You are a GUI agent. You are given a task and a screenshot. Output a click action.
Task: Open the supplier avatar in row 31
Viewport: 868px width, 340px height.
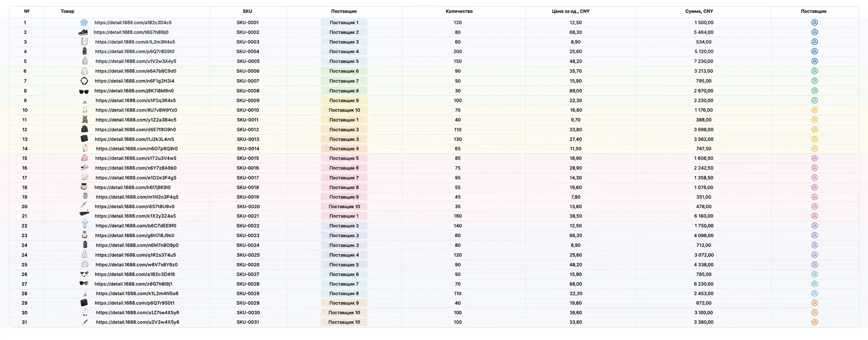[x=814, y=322]
